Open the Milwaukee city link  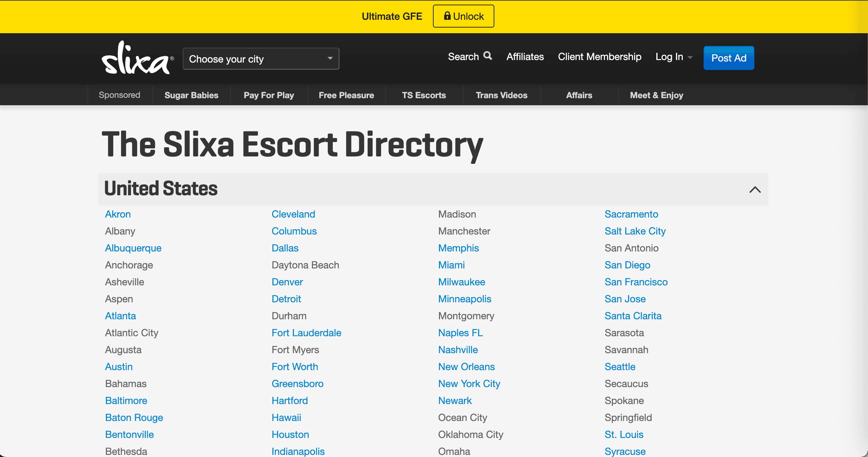coord(462,282)
